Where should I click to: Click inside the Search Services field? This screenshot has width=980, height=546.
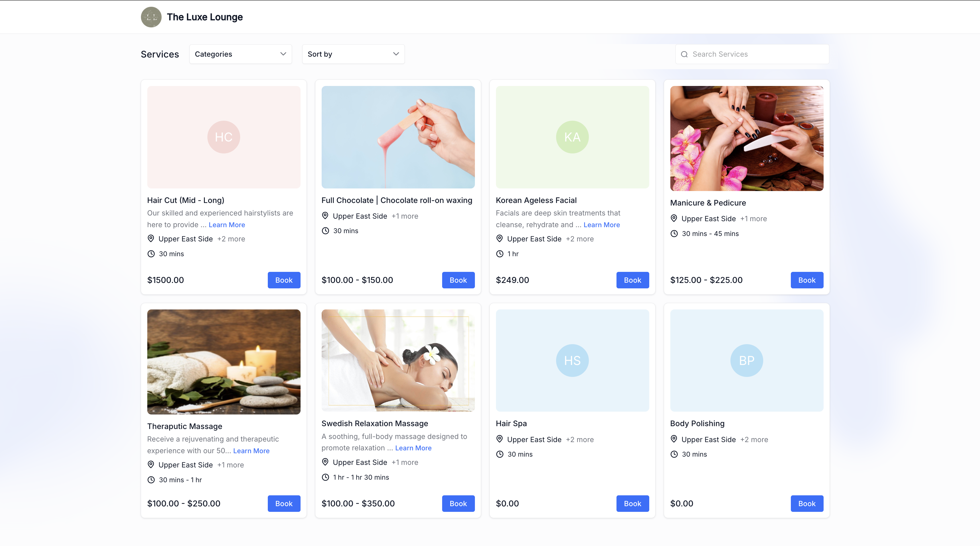(757, 54)
